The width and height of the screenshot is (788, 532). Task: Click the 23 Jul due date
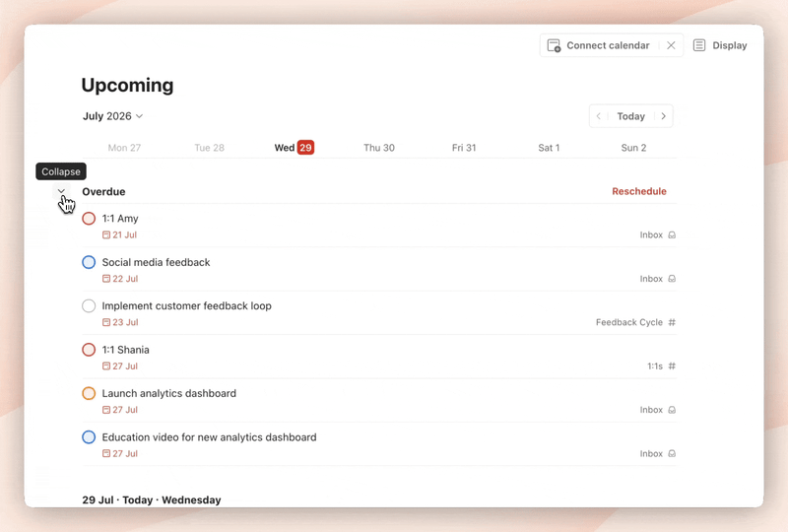[x=125, y=322]
